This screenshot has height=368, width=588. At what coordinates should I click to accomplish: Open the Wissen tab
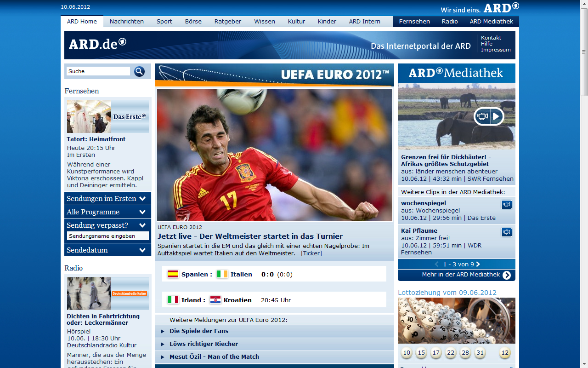pos(265,22)
